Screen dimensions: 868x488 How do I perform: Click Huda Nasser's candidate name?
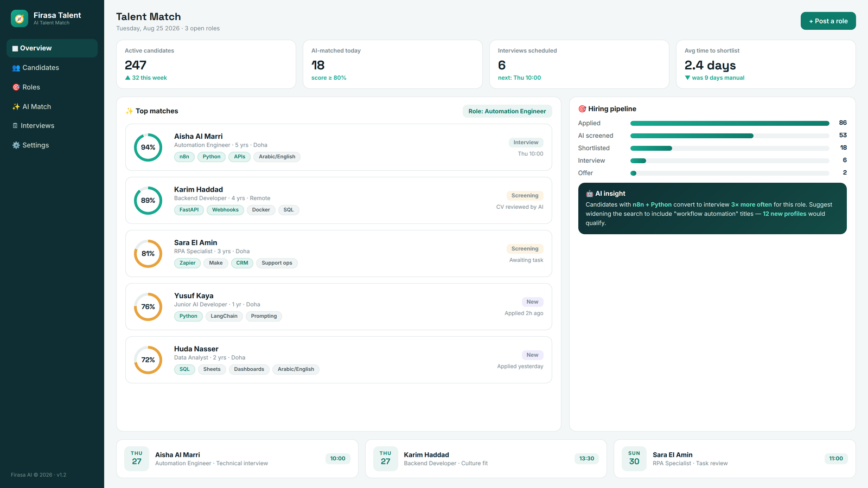(196, 349)
